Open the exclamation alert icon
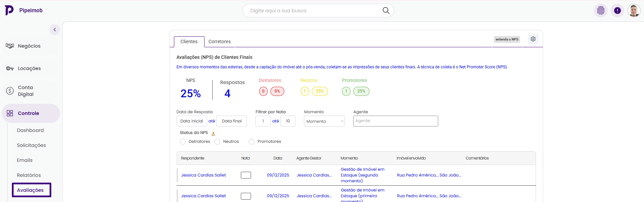Viewport: 644px width, 202px height. (x=617, y=11)
